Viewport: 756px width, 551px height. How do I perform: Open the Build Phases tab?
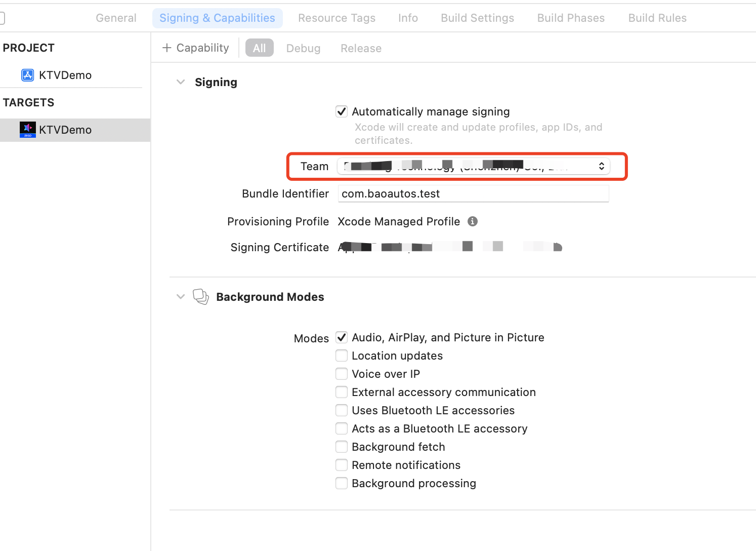click(571, 18)
